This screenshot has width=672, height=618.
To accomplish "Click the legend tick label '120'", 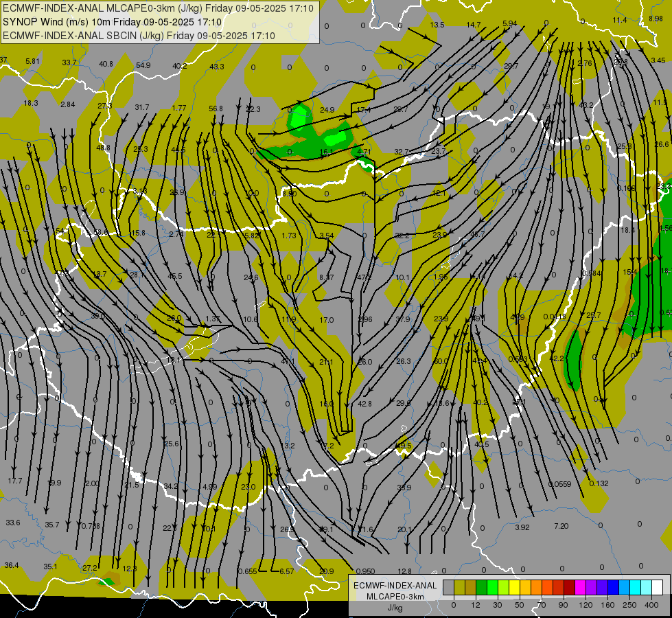I will pyautogui.click(x=586, y=605).
